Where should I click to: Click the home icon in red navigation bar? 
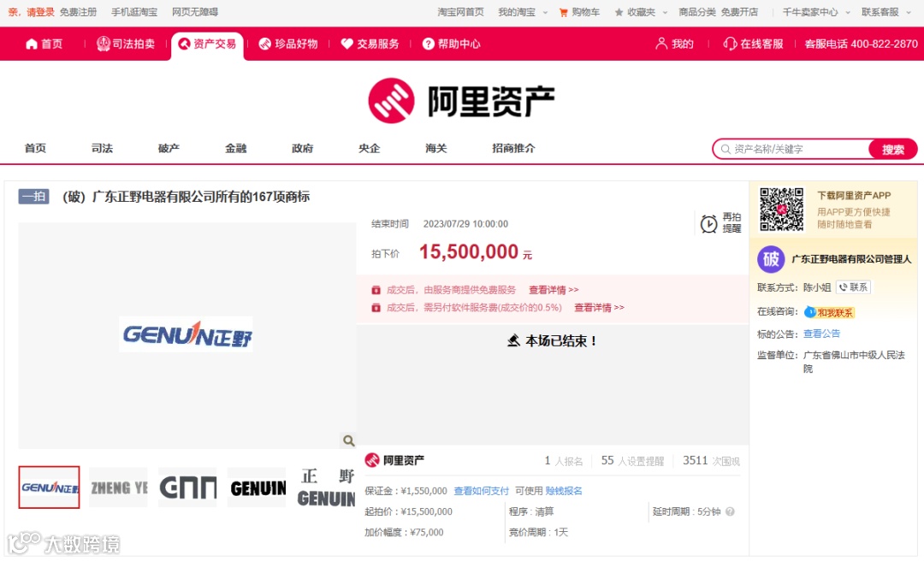pyautogui.click(x=32, y=44)
